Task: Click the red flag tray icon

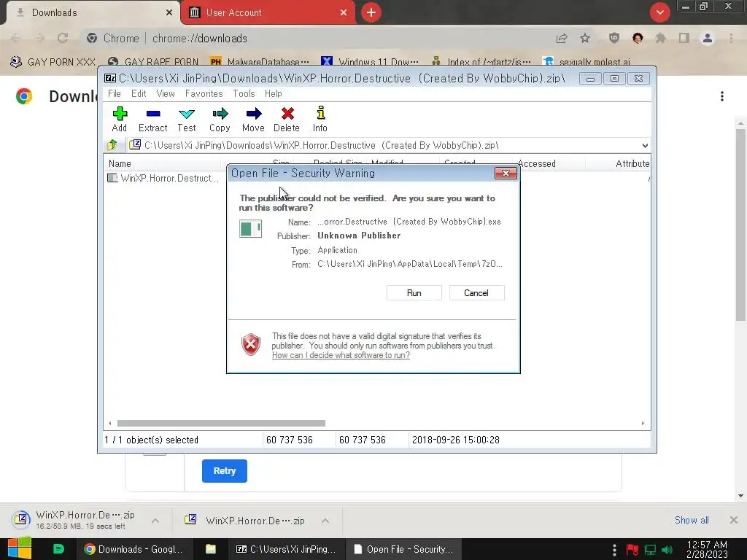Action: tap(632, 550)
